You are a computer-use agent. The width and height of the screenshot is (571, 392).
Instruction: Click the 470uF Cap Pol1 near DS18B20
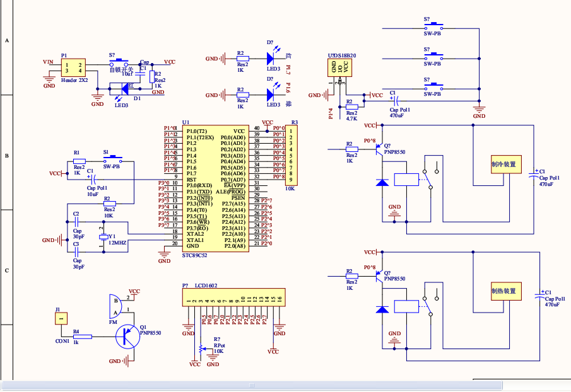(397, 101)
